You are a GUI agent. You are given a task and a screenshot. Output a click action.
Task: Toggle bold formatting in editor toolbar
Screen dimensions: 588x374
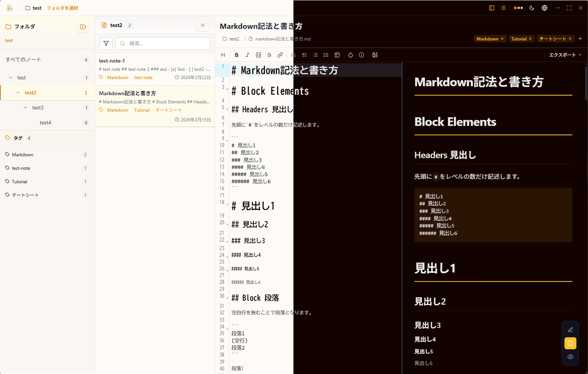(236, 55)
